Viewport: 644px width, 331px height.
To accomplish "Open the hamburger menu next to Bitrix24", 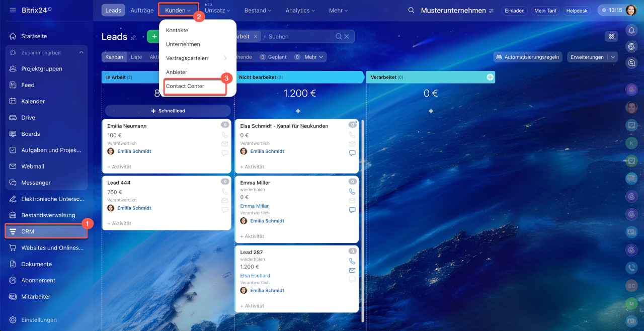I will pos(13,10).
